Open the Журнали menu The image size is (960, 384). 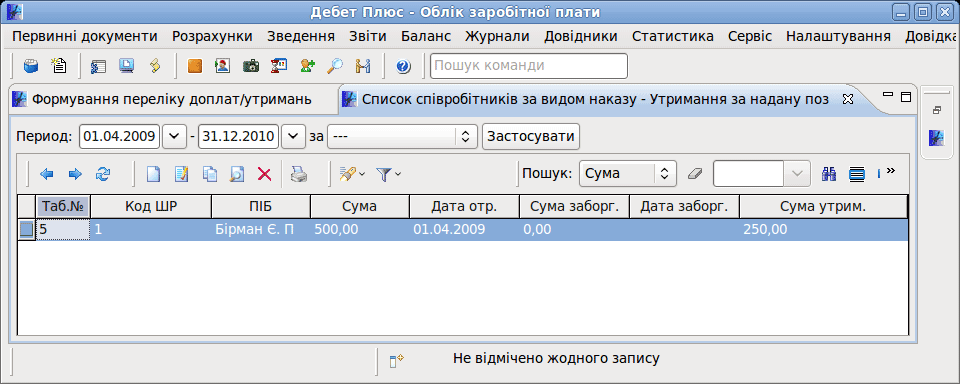click(x=497, y=36)
